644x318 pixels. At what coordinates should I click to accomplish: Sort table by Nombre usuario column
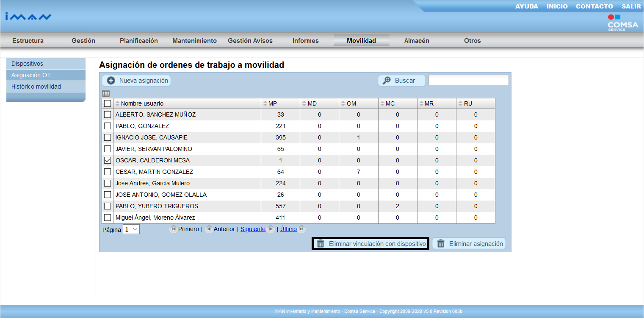coord(142,103)
